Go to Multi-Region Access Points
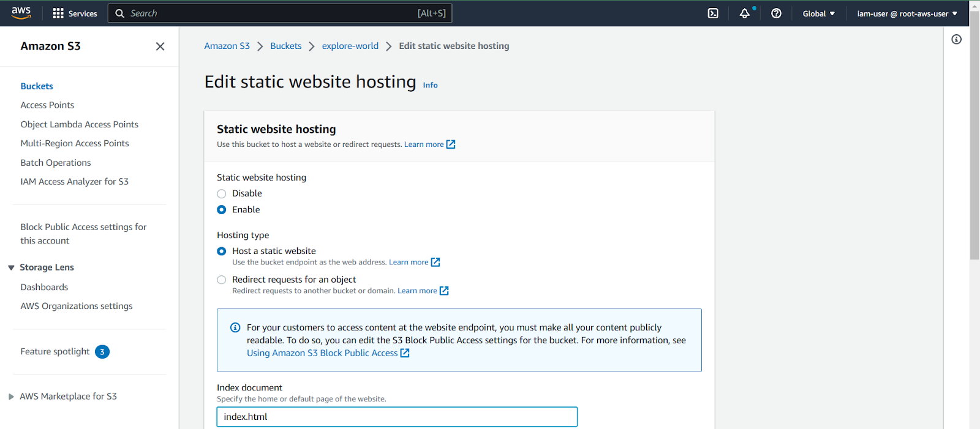 [x=75, y=143]
